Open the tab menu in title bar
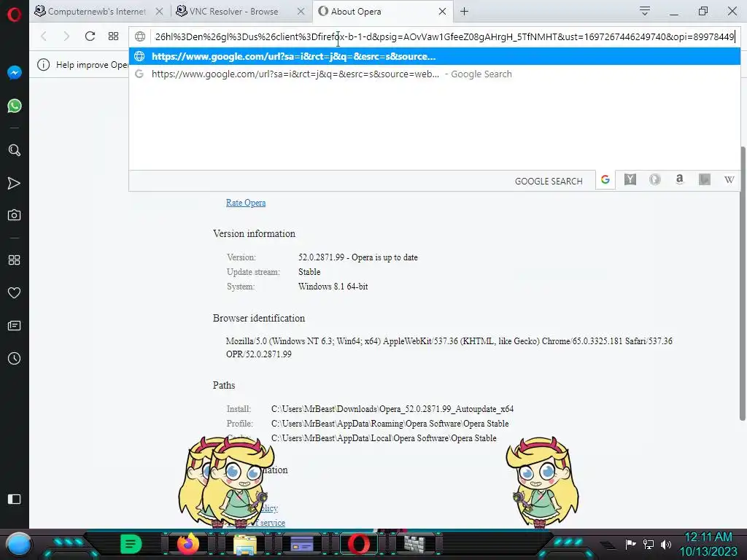The image size is (747, 560). pos(645,11)
